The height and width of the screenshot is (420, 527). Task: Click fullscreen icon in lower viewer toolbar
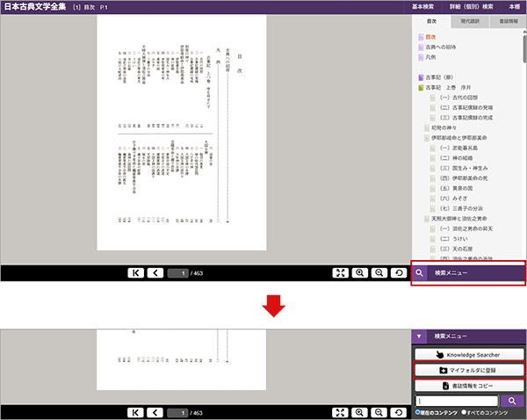(341, 412)
